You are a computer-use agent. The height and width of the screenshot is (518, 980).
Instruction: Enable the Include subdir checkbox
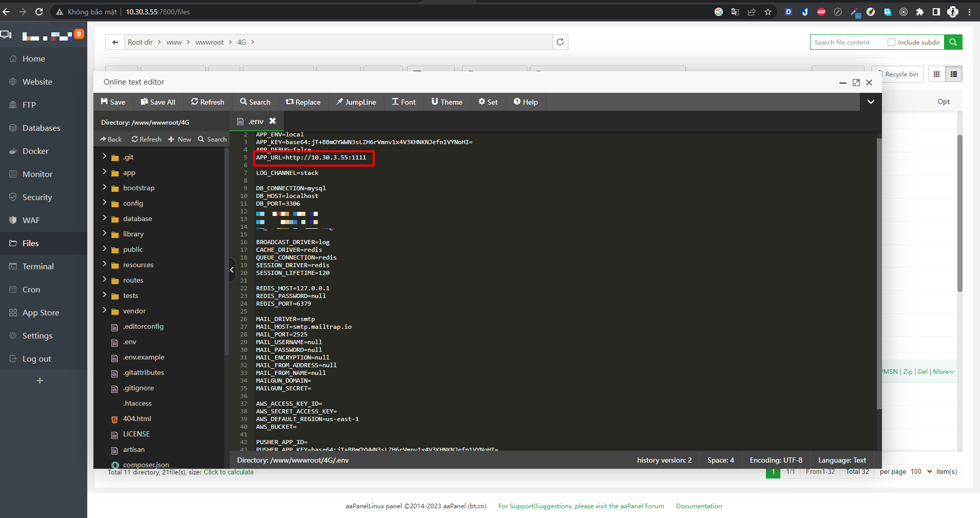tap(891, 43)
